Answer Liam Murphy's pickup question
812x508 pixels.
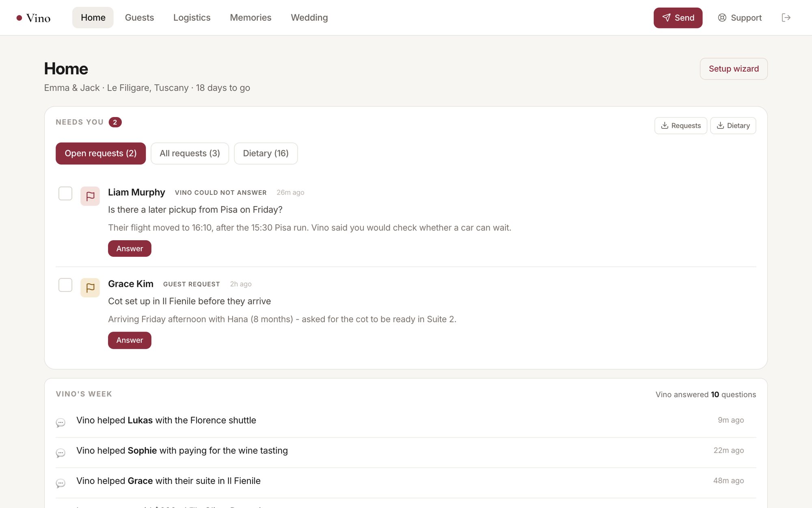click(x=130, y=248)
